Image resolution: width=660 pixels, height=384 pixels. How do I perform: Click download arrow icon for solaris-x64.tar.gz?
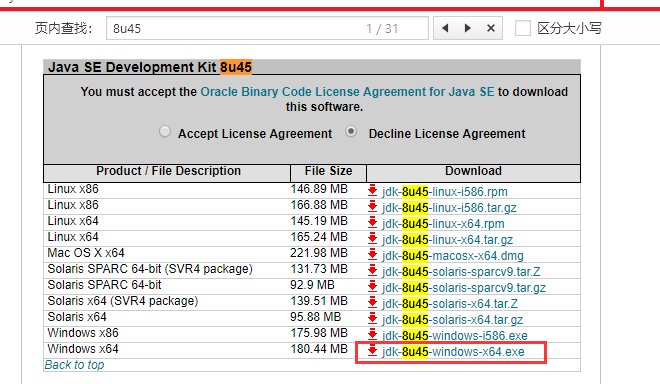[372, 318]
